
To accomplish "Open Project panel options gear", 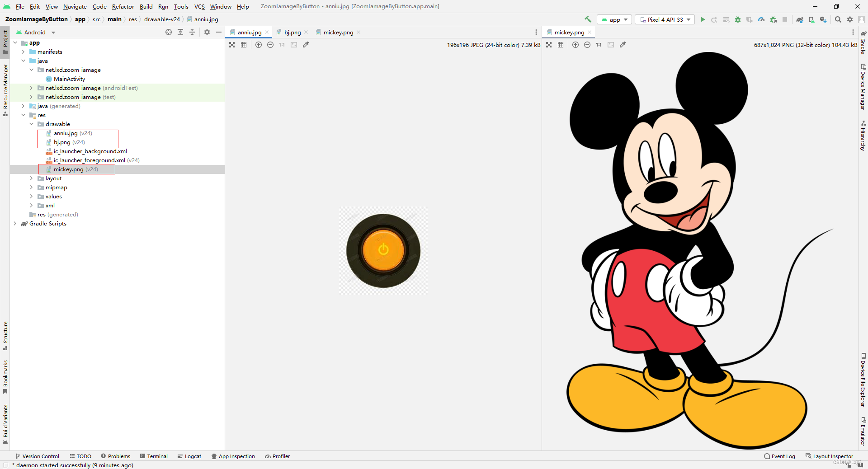I will [207, 32].
